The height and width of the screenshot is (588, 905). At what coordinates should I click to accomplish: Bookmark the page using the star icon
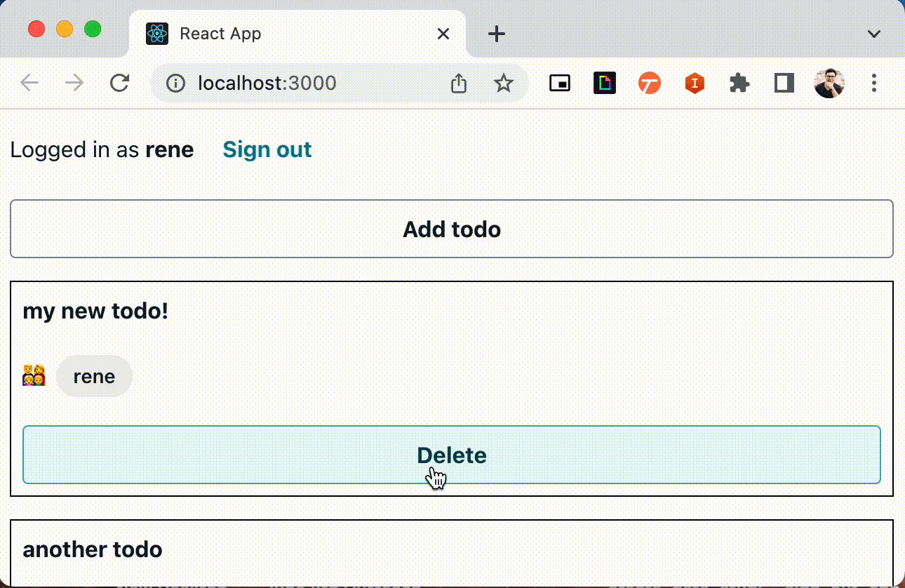[x=504, y=83]
